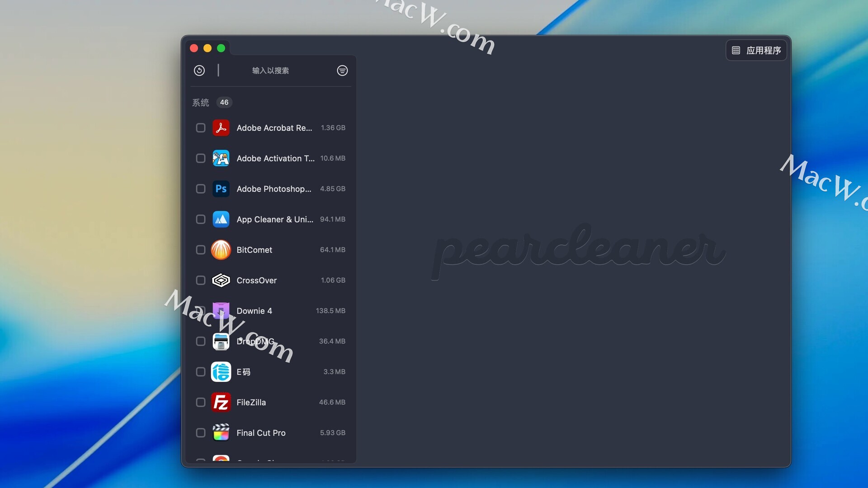The height and width of the screenshot is (488, 868).
Task: Close the window with red button
Action: [x=194, y=48]
